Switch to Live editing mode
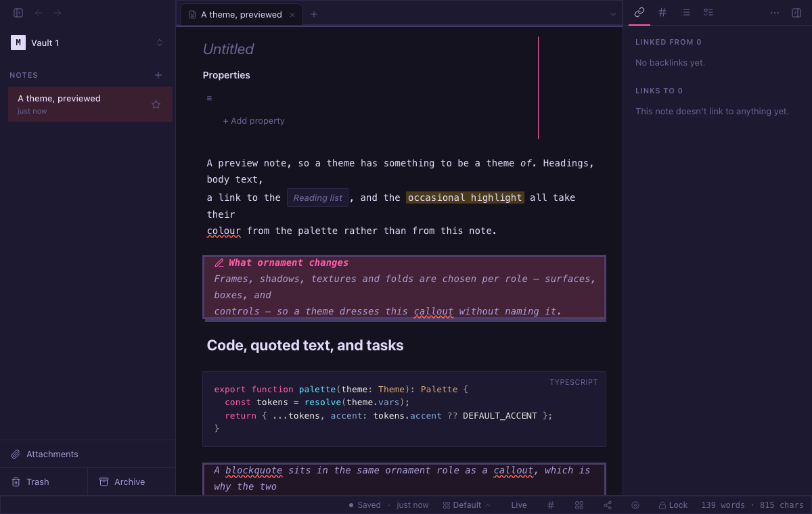Image resolution: width=812 pixels, height=514 pixels. 519,505
